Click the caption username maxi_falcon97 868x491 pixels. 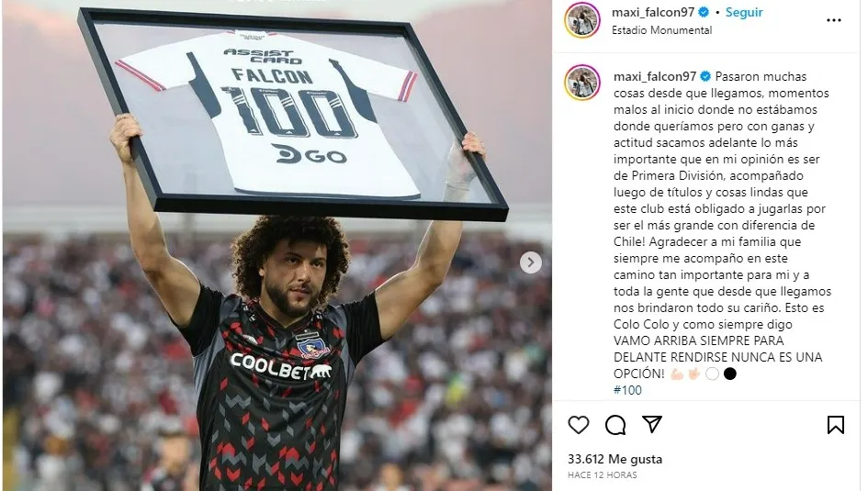pyautogui.click(x=655, y=76)
